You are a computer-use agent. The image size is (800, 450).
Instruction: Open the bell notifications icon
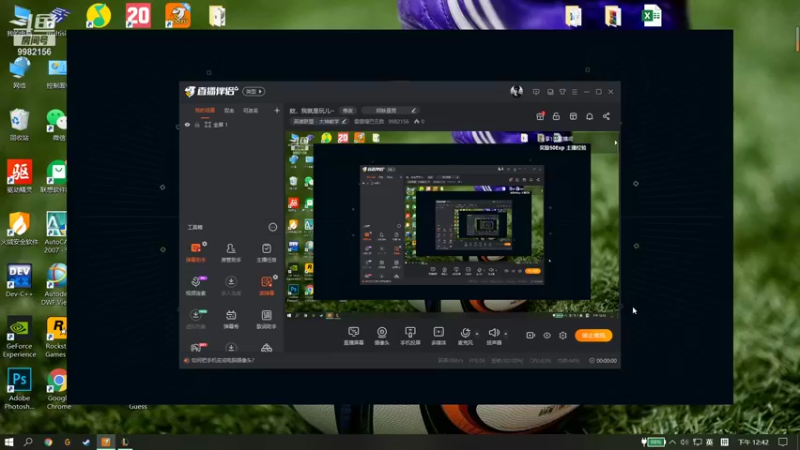click(x=589, y=116)
